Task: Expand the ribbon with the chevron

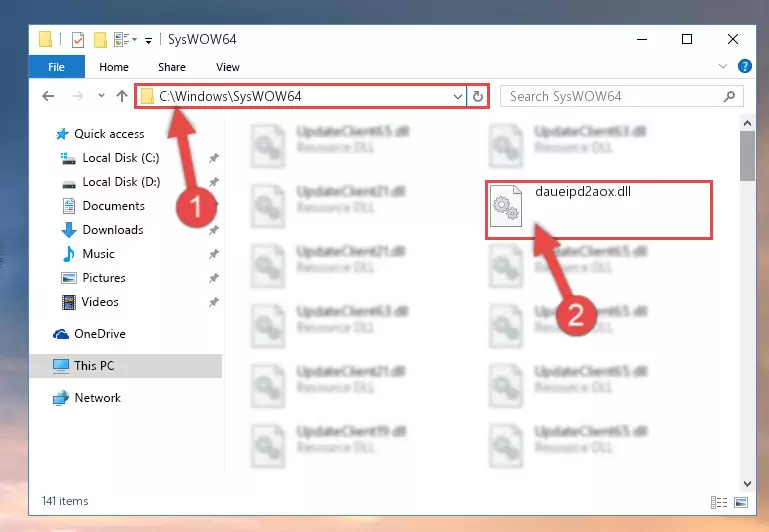Action: (722, 66)
